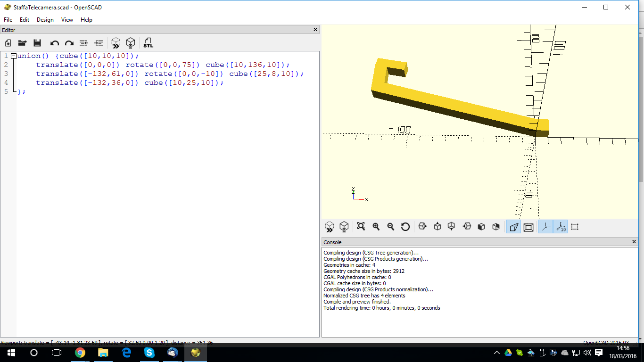Screen dimensions: 644x362
Task: Toggle the Show Edges button
Action: tap(575, 227)
